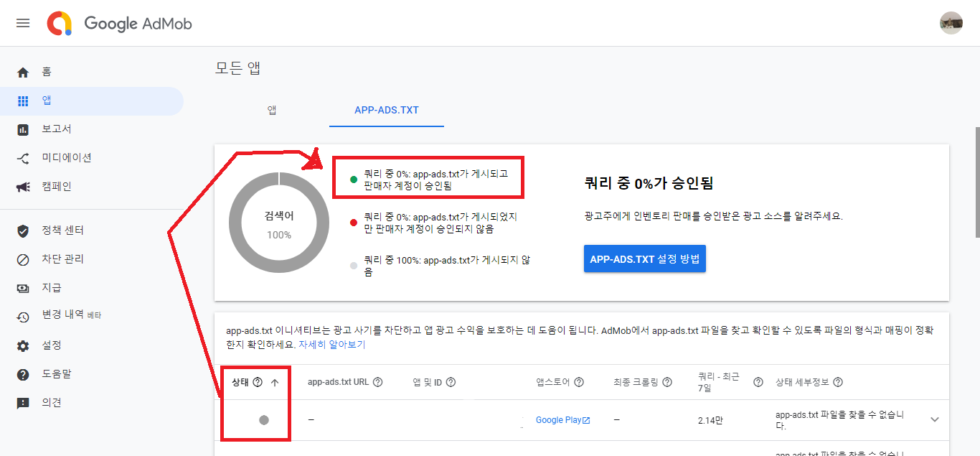Open 설정 in the sidebar
Screen dimensions: 980x456
point(51,345)
